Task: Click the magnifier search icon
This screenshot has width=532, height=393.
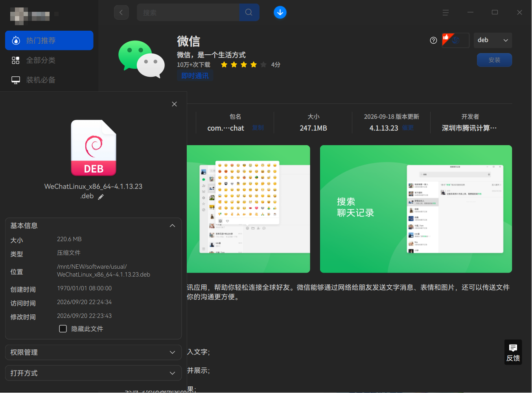Action: (249, 13)
